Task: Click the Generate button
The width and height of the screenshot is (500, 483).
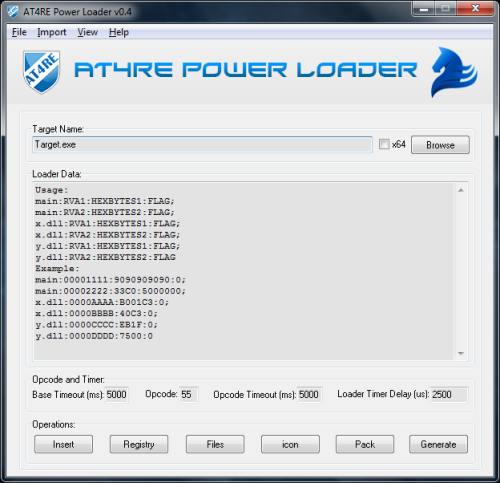Action: click(x=438, y=444)
